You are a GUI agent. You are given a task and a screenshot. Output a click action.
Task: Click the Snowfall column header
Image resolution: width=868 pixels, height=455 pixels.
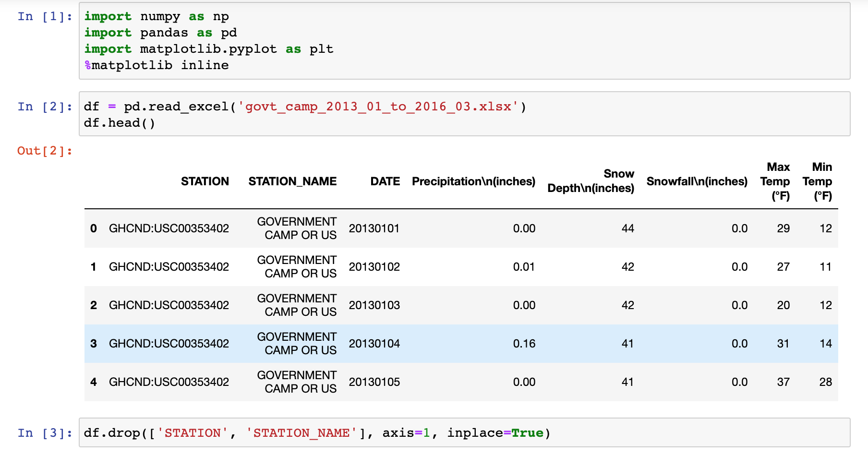pos(697,181)
